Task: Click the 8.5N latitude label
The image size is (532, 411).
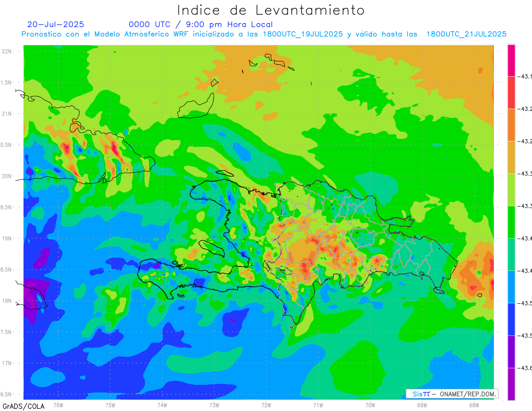Action: [x=6, y=270]
